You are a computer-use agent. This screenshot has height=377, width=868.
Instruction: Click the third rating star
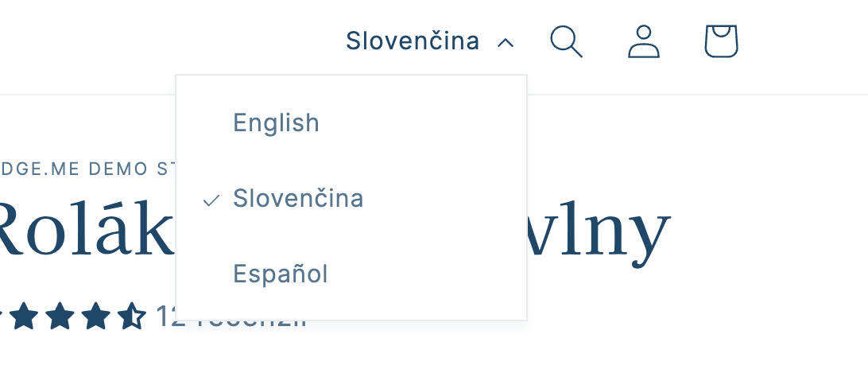[60, 317]
